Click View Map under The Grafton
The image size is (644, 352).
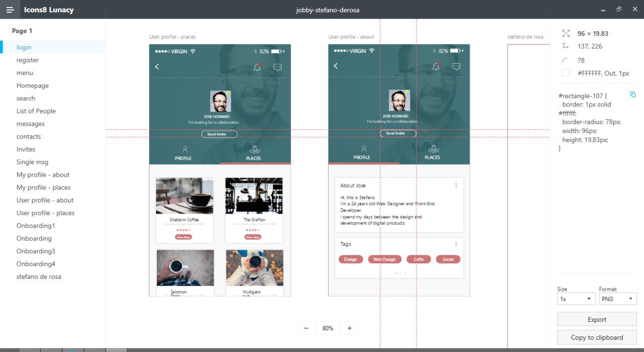tap(253, 237)
